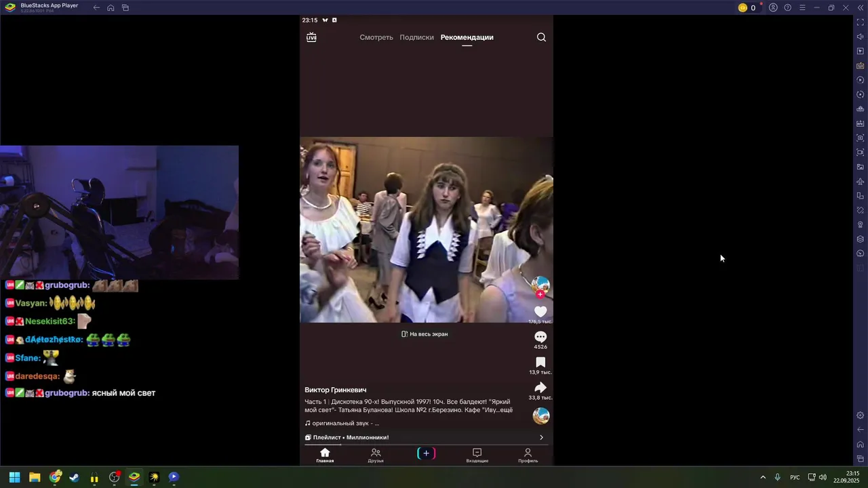Collapse the BlueStacks sidebar with double chevron
This screenshot has height=488, width=868.
click(861, 7)
